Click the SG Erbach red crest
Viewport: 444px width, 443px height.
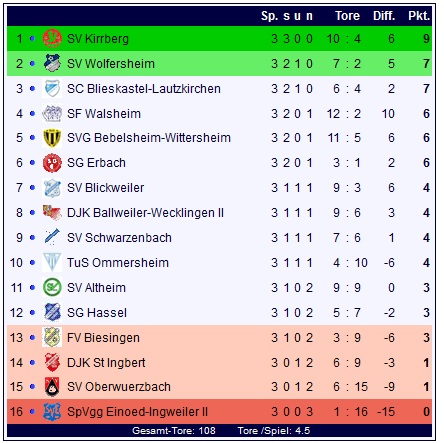(52, 163)
